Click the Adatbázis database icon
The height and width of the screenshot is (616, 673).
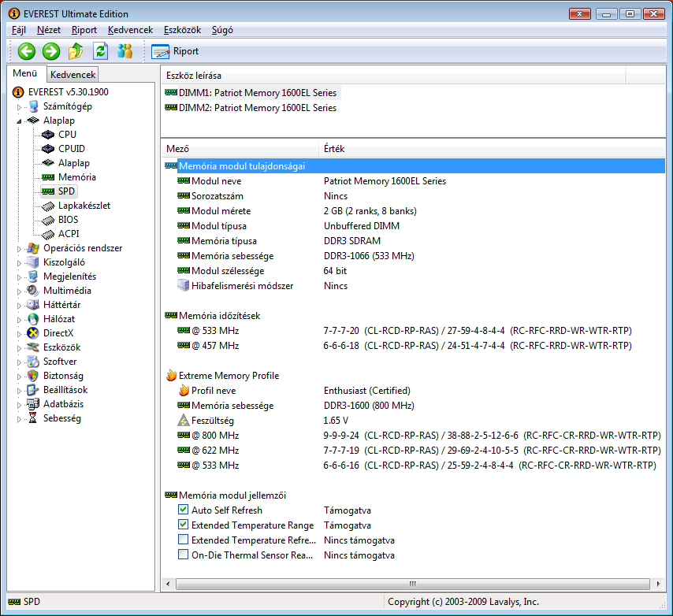coord(33,404)
